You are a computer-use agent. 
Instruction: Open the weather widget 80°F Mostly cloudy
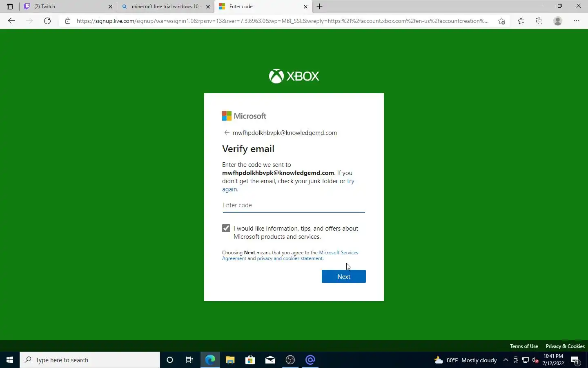pos(465,360)
